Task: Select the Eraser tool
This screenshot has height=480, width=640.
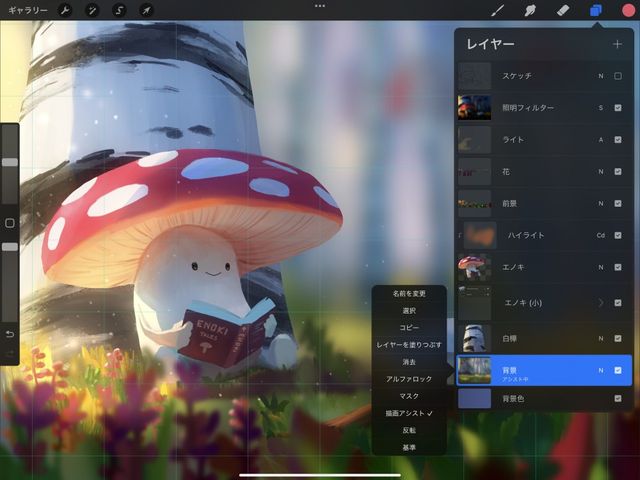Action: 563,10
